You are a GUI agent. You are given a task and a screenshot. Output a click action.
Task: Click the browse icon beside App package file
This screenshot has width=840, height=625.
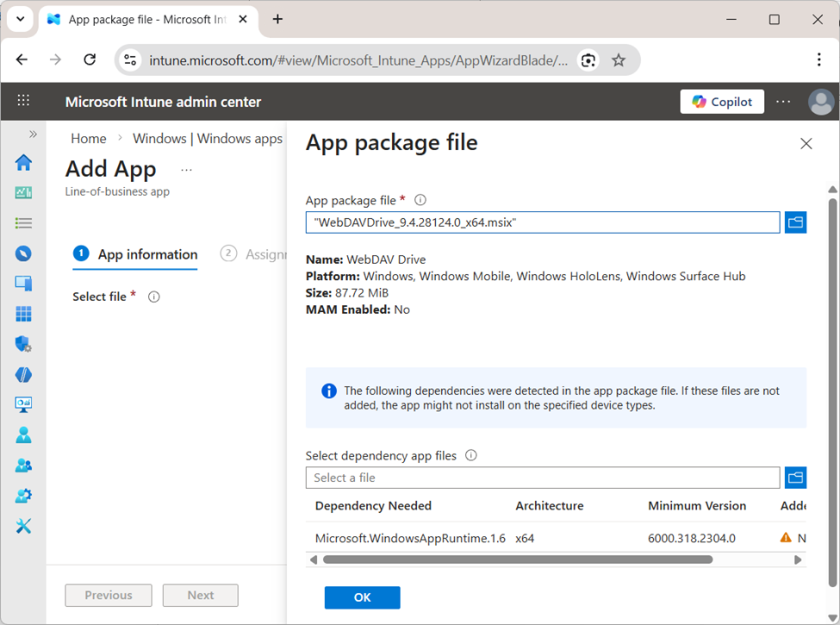794,222
